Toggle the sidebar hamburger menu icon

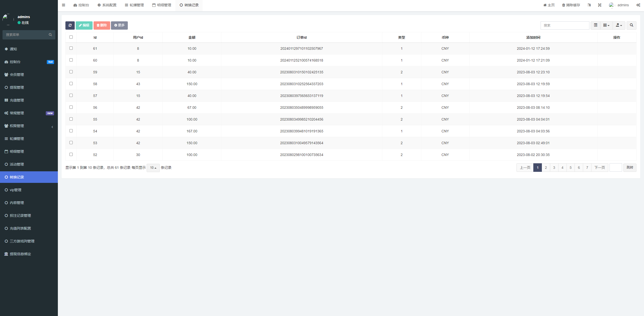pyautogui.click(x=64, y=5)
